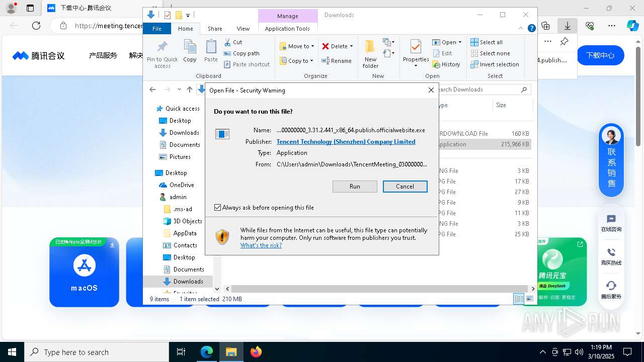This screenshot has height=362, width=644.
Task: Open Quick Access Toolbar customize dropdown
Action: [x=188, y=15]
